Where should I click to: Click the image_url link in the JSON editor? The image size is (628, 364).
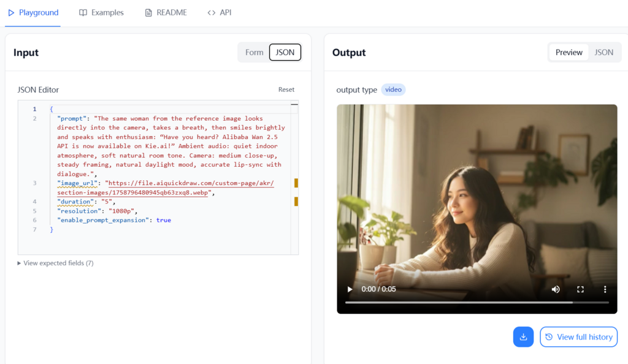191,183
